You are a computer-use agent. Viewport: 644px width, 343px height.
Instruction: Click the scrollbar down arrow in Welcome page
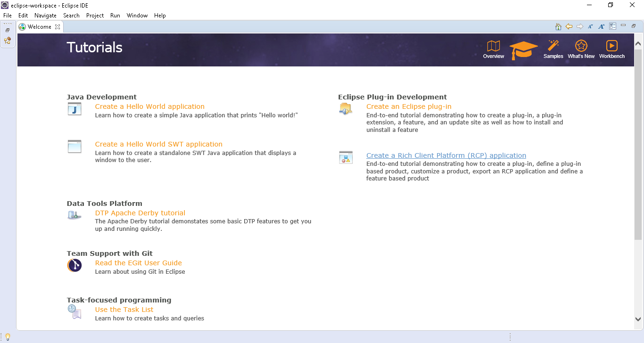(638, 319)
